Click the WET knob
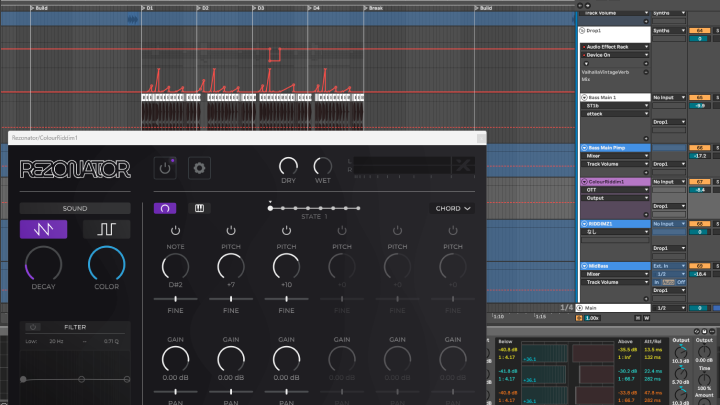The height and width of the screenshot is (405, 720). tap(323, 166)
